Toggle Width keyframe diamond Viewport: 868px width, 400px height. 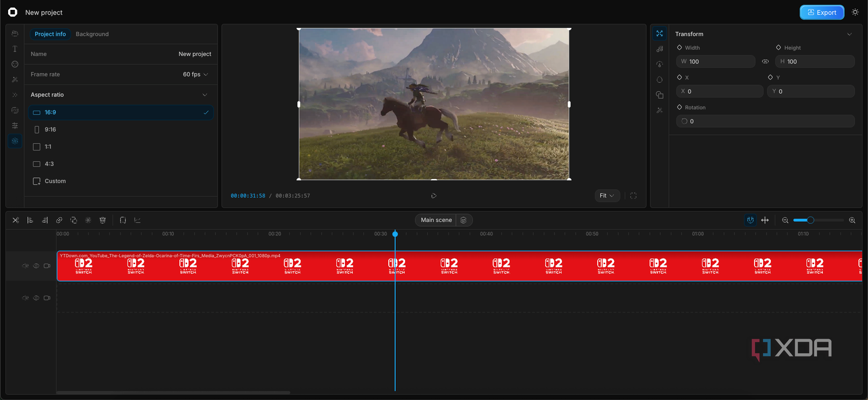click(x=679, y=47)
